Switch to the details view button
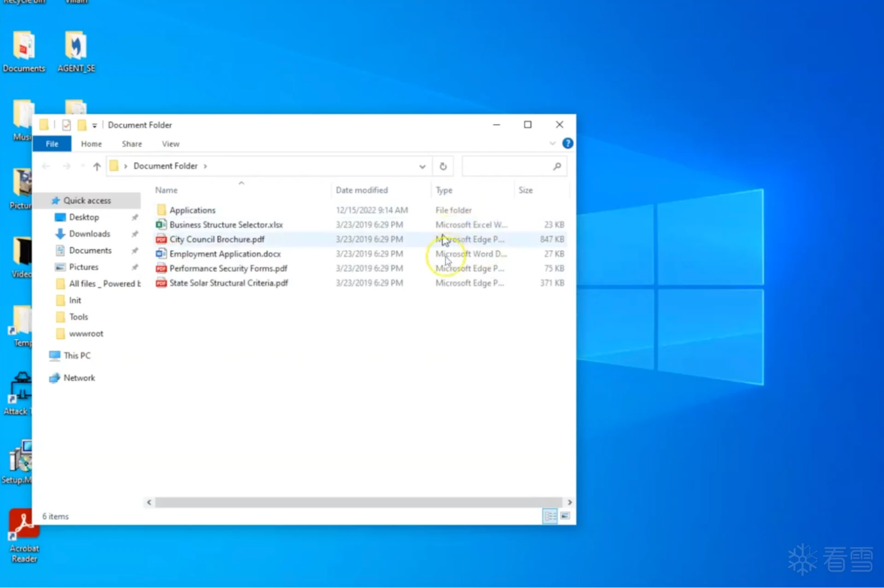 pyautogui.click(x=550, y=516)
